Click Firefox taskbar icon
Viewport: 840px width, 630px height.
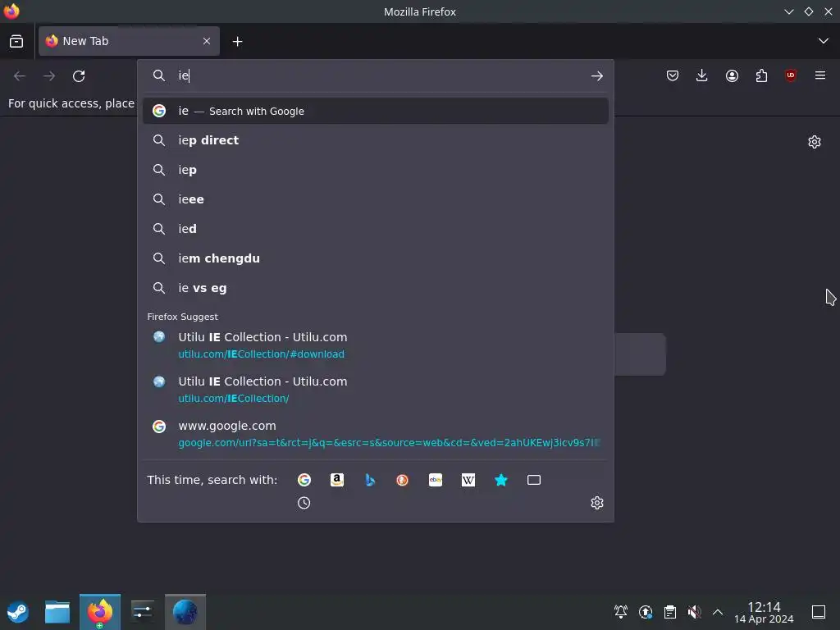(100, 612)
